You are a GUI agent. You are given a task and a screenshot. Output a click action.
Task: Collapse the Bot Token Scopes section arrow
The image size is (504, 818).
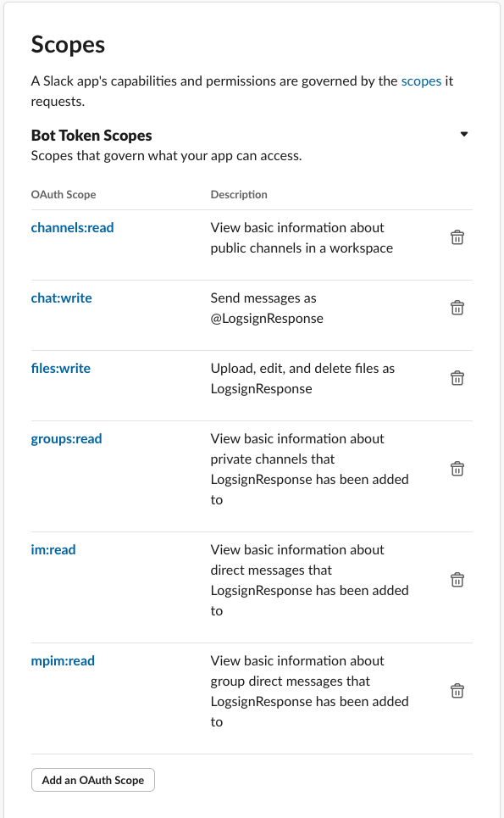(464, 134)
